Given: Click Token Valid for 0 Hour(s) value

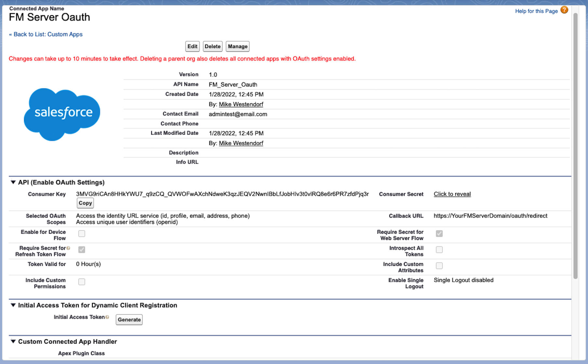Looking at the screenshot, I should [88, 264].
